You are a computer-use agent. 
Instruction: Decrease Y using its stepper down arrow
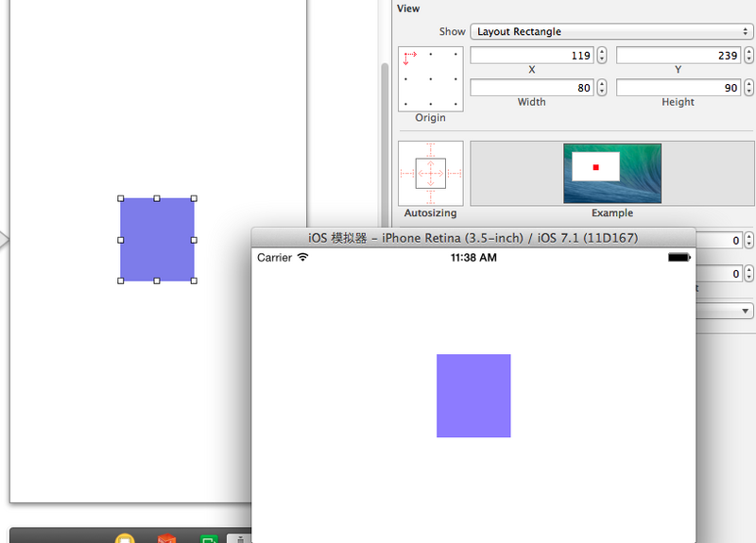(748, 59)
